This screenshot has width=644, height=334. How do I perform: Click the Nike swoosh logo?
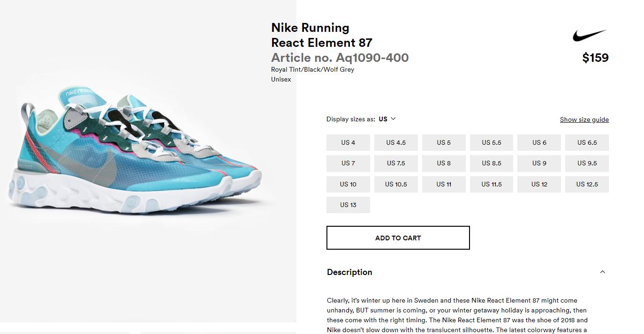[589, 36]
